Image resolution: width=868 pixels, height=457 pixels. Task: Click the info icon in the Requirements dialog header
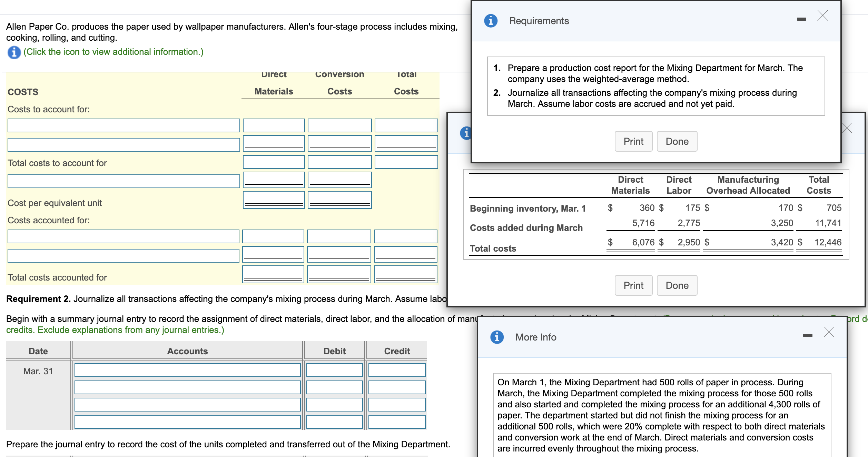point(491,21)
